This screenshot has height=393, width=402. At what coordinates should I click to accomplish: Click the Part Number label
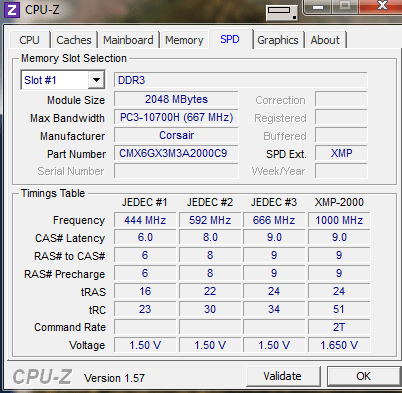point(76,154)
